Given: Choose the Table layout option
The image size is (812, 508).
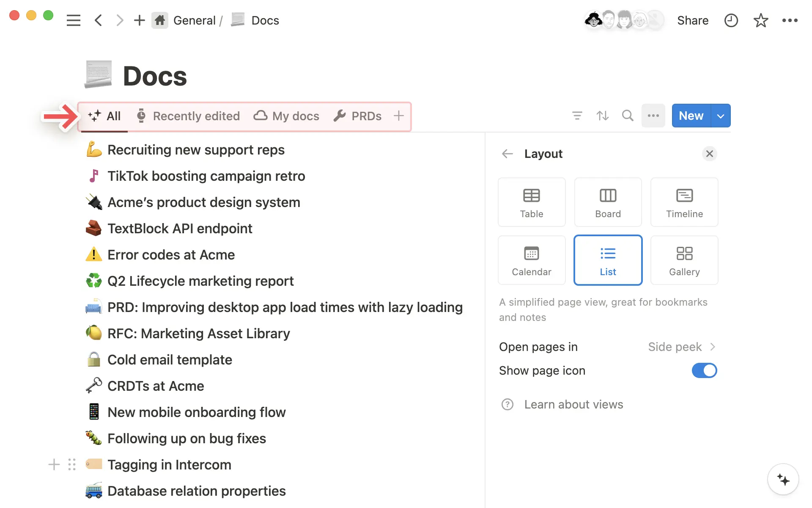Looking at the screenshot, I should [x=531, y=202].
